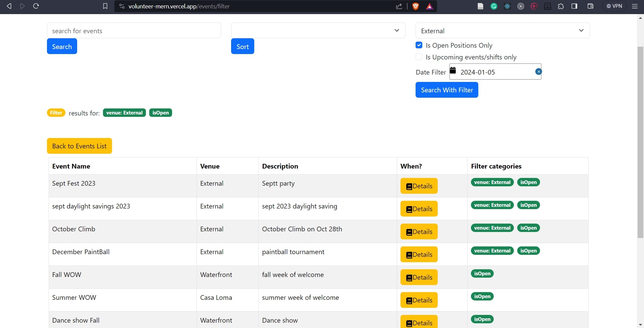Image resolution: width=644 pixels, height=328 pixels.
Task: Clear the date filter with the x icon
Action: (538, 72)
